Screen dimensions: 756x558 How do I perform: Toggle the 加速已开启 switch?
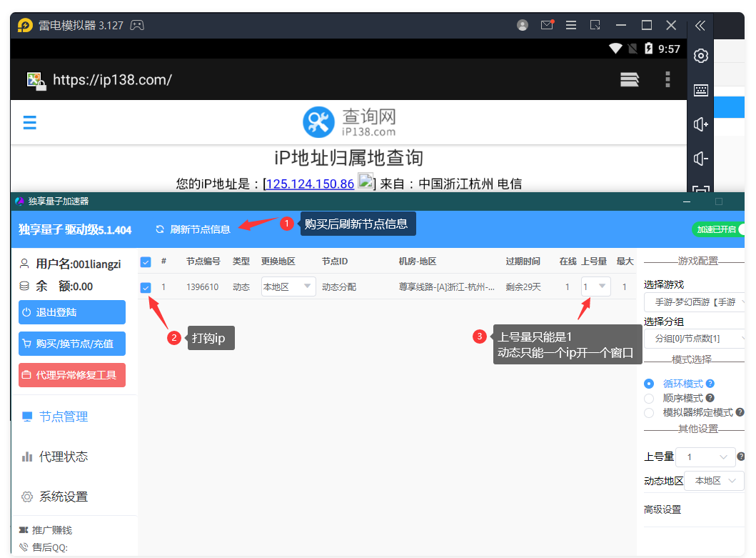718,229
